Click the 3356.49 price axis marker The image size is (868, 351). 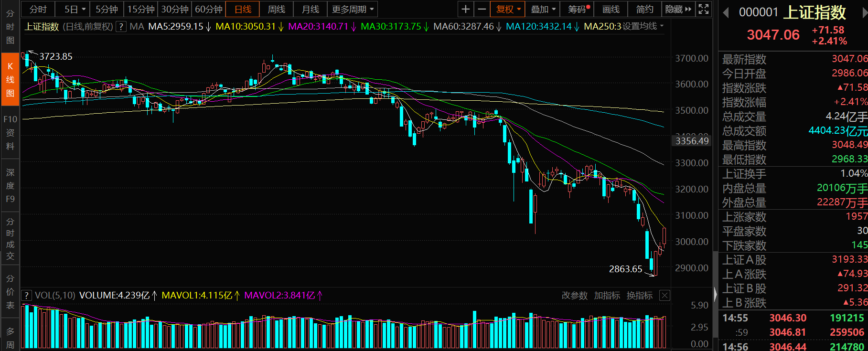point(692,141)
